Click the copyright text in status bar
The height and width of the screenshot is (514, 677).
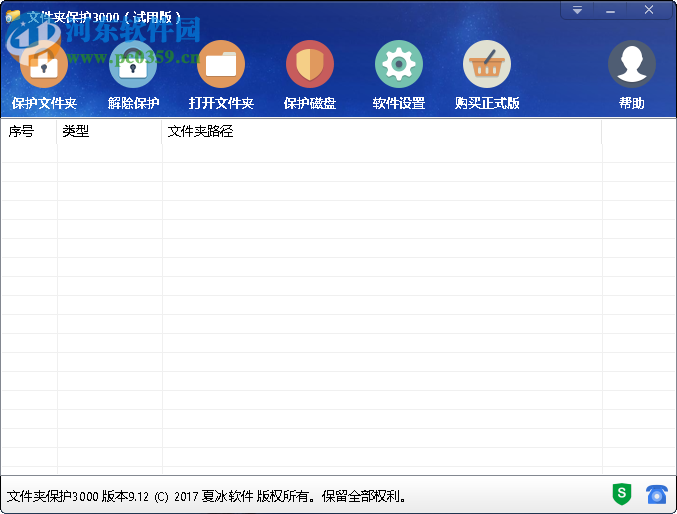pyautogui.click(x=207, y=496)
